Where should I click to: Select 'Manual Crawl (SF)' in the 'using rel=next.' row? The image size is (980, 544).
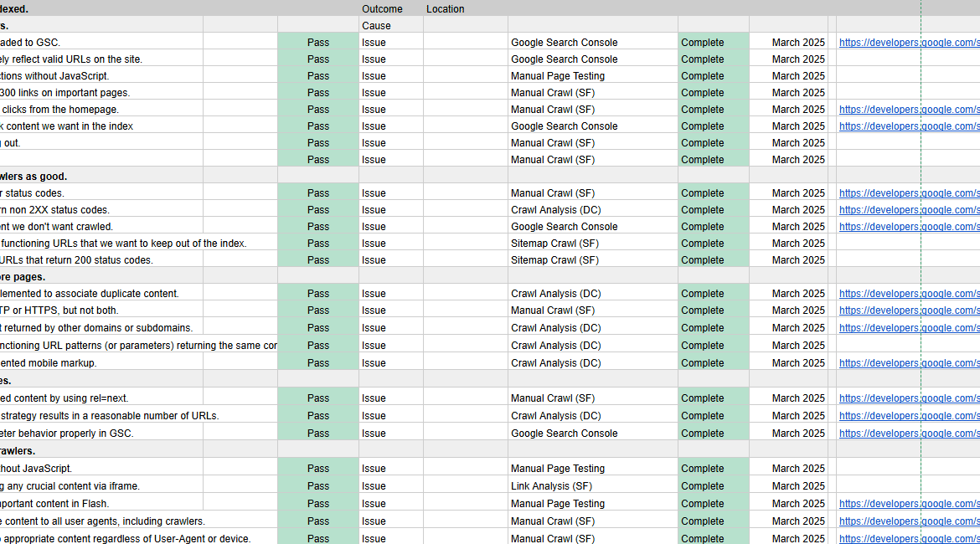point(592,398)
